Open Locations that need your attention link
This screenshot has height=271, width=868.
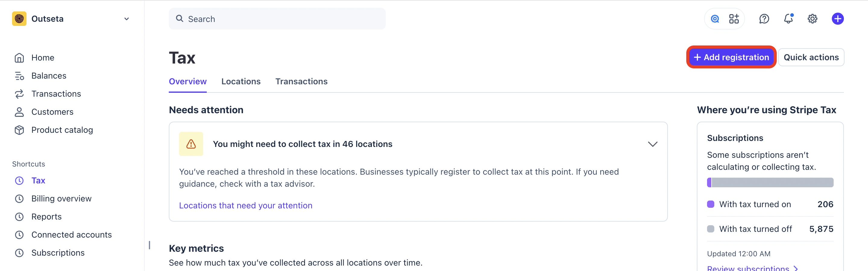(x=246, y=205)
